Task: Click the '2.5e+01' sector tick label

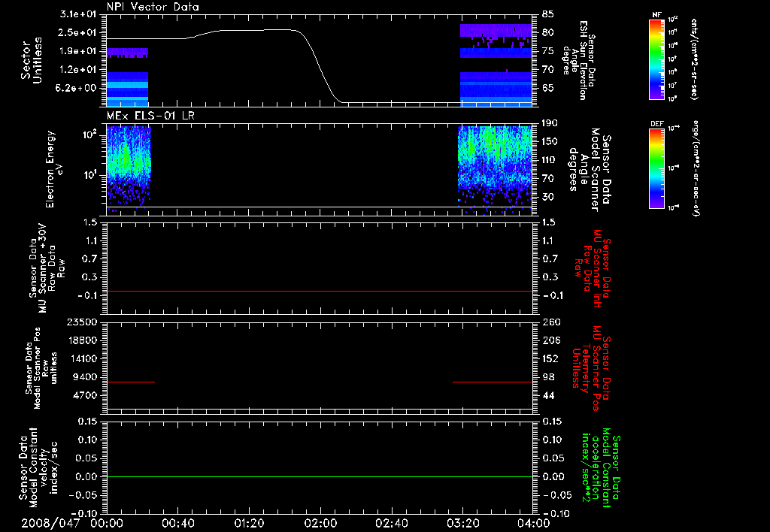Action: click(x=78, y=32)
